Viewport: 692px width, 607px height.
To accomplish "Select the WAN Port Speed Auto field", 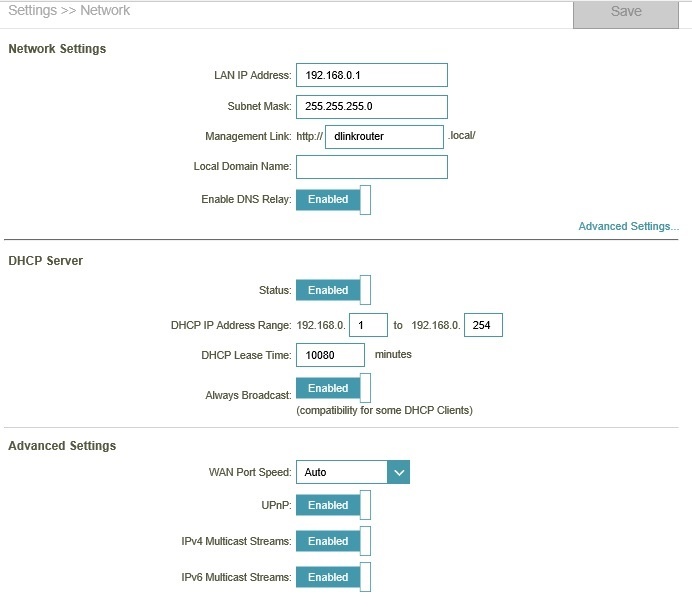I will (x=341, y=472).
